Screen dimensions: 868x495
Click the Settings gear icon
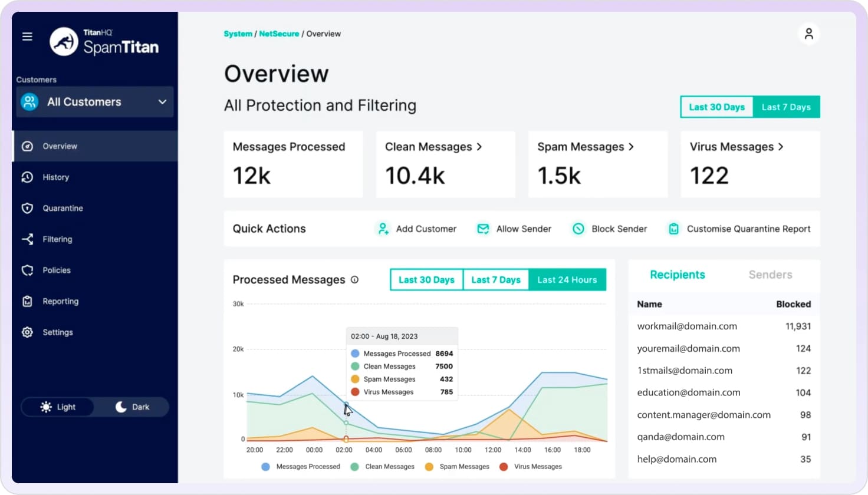pos(27,332)
